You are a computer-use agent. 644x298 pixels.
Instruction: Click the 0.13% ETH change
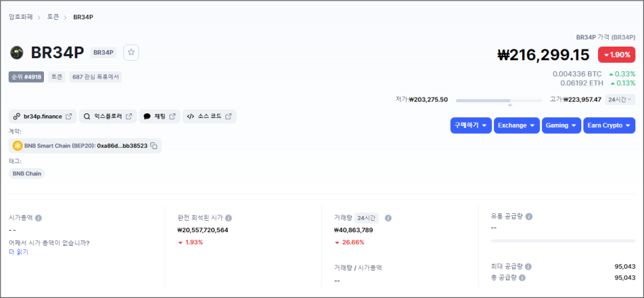622,83
